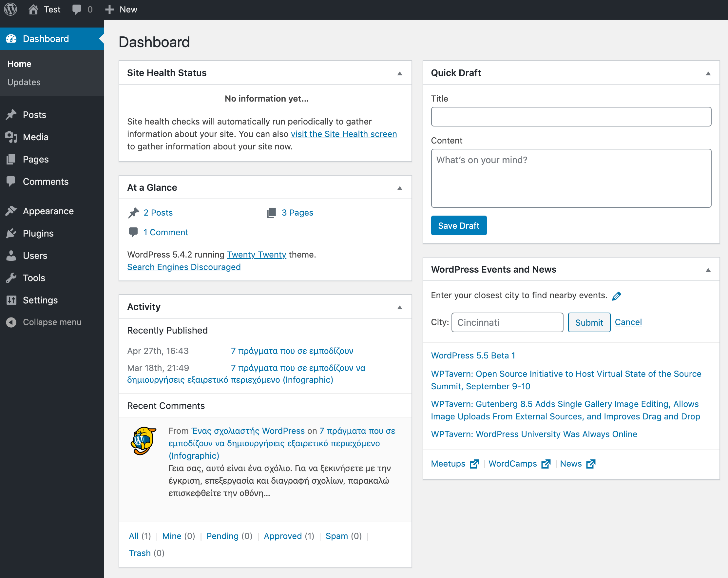The height and width of the screenshot is (578, 728).
Task: Click the bubble icon beside 1 Comment
Action: click(x=133, y=232)
